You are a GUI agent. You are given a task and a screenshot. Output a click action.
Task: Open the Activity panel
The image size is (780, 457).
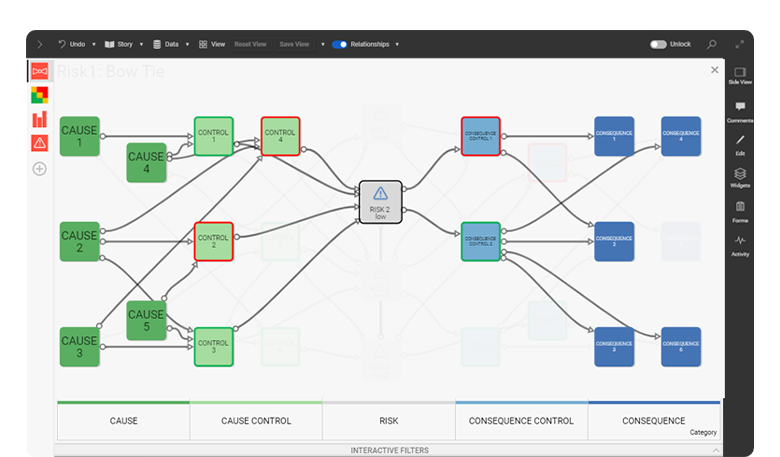tap(740, 245)
